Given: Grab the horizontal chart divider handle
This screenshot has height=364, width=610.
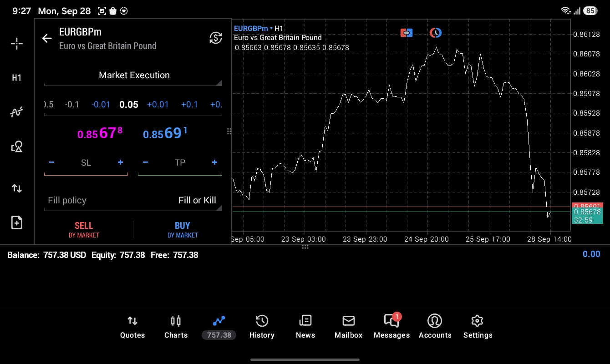Looking at the screenshot, I should 305,247.
